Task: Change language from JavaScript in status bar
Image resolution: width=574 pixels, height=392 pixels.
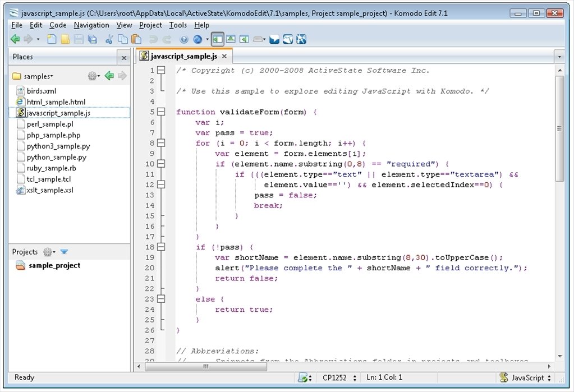Action: [x=525, y=378]
